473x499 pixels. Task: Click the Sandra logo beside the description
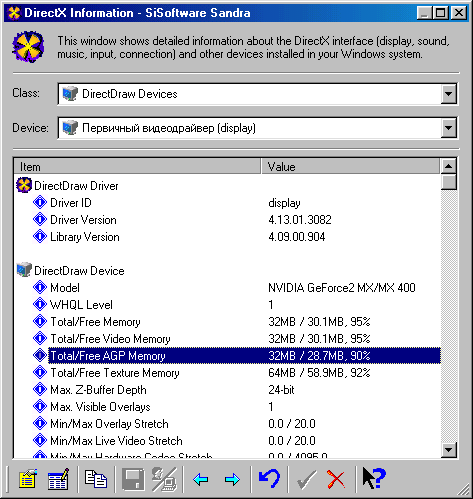click(x=28, y=47)
